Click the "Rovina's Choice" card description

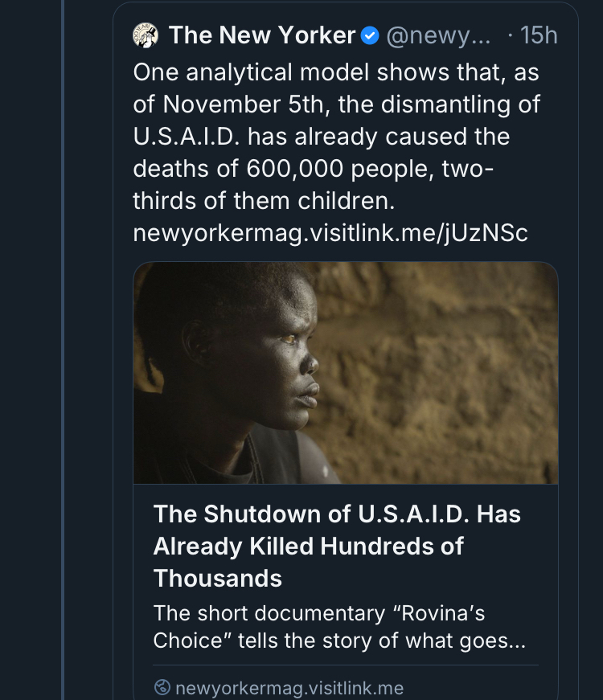pos(330,628)
